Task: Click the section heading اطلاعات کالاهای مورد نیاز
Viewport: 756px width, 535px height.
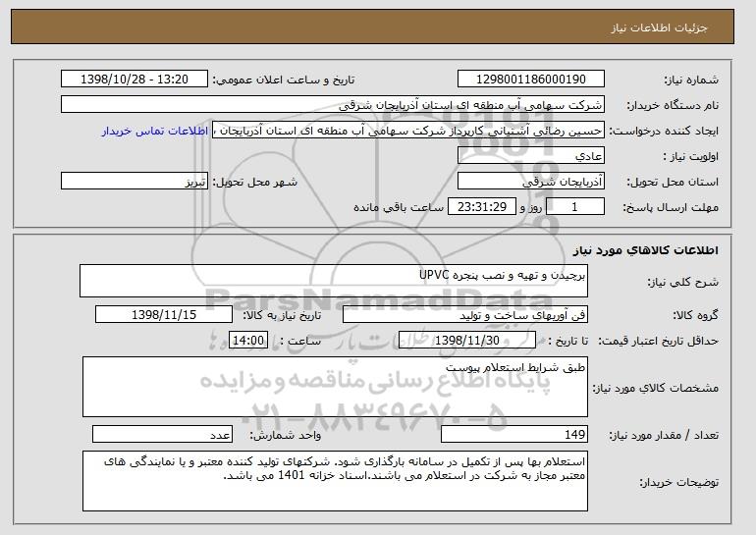Action: click(x=646, y=250)
